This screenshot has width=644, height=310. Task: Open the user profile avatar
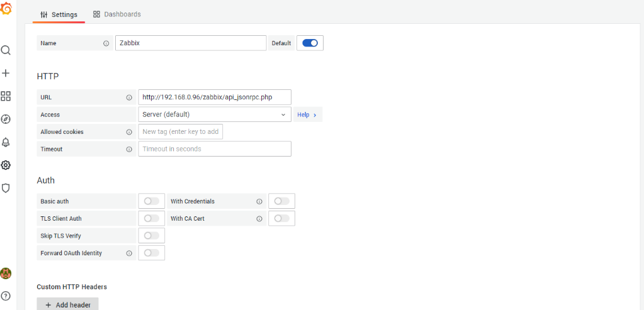(6, 273)
